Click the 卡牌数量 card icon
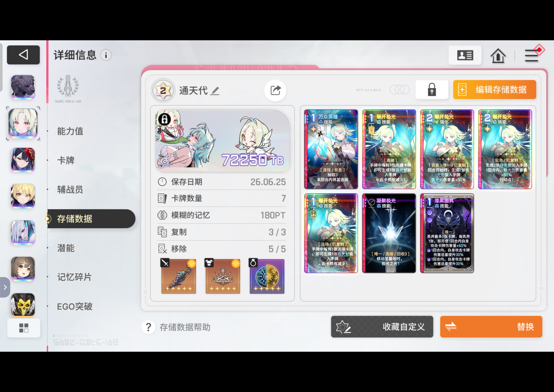The image size is (554, 392). [x=162, y=198]
